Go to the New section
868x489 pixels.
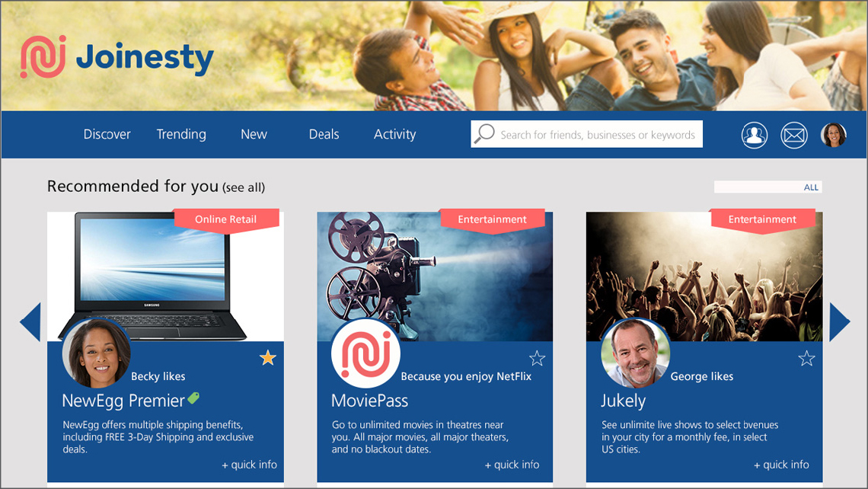pyautogui.click(x=254, y=135)
